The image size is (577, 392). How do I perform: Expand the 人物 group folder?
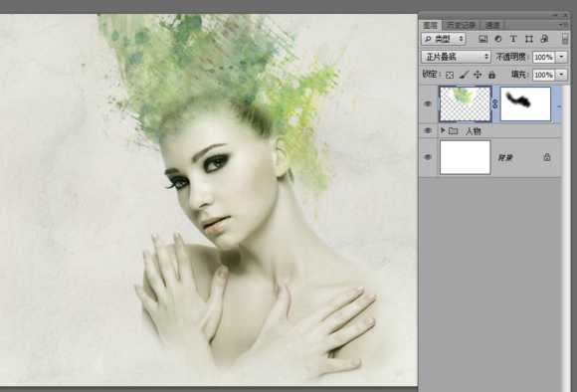click(x=443, y=130)
